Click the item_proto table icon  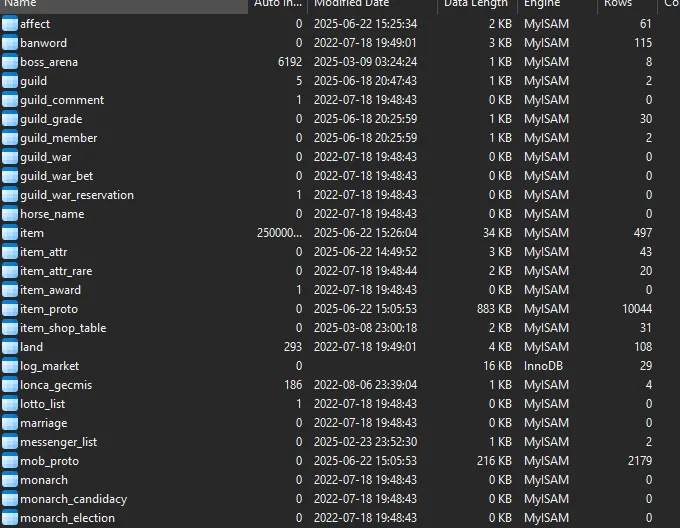pos(10,309)
